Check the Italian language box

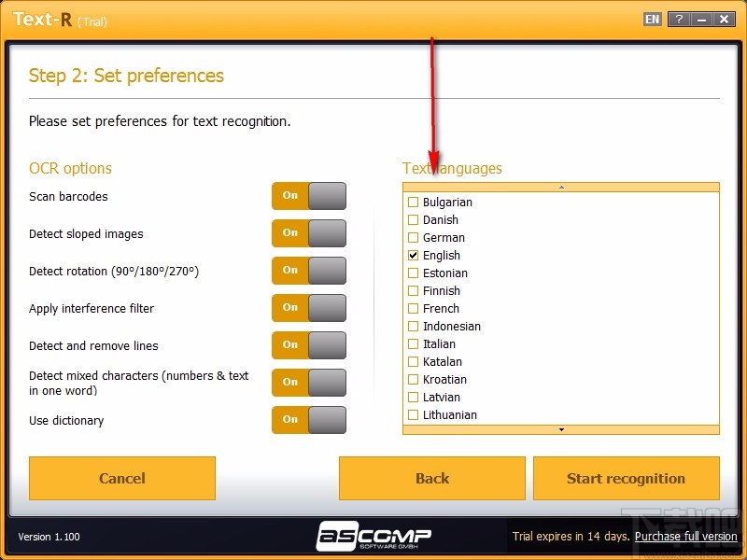[x=413, y=343]
